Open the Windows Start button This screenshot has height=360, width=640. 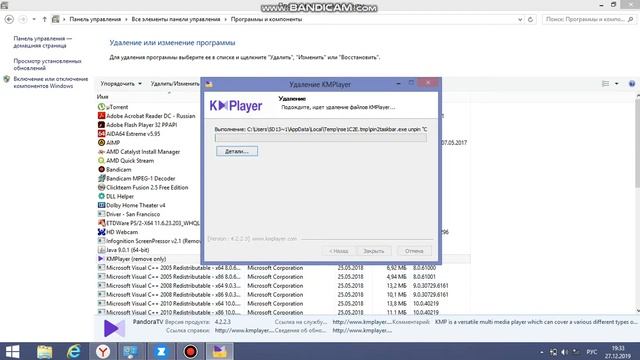12,351
